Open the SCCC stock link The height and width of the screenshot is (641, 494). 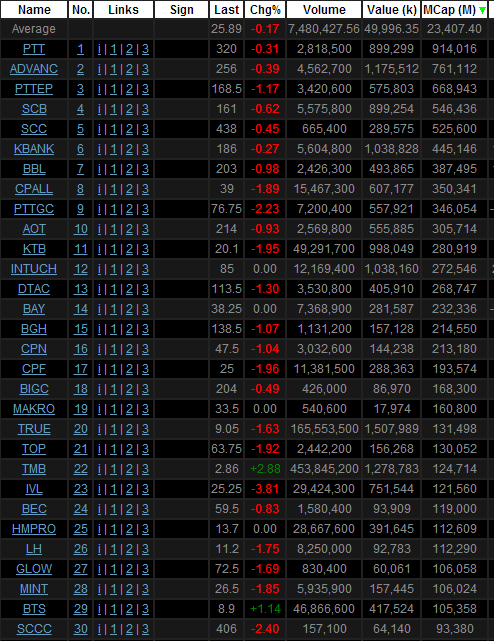34,629
